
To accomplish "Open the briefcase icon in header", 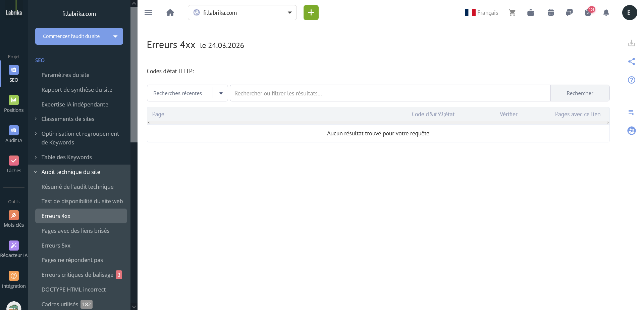I will click(x=531, y=13).
